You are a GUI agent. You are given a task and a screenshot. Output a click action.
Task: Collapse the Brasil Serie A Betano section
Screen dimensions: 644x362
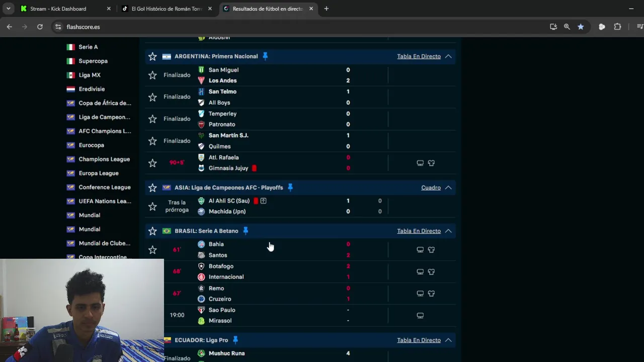point(448,231)
